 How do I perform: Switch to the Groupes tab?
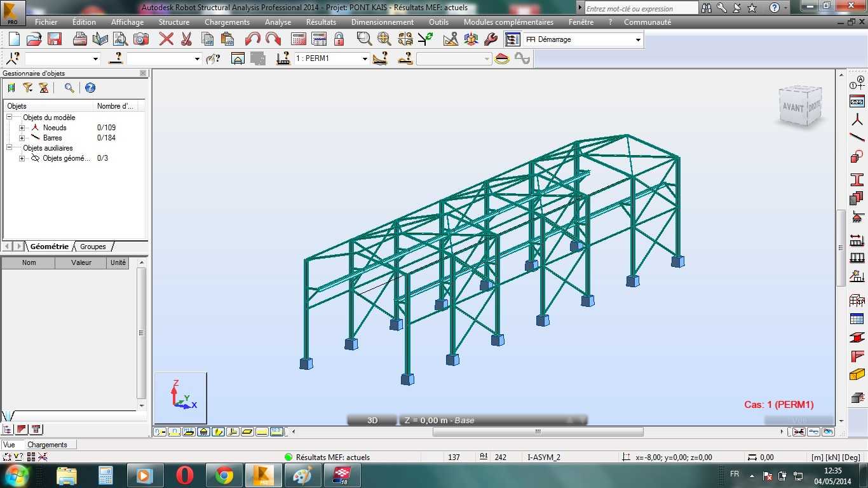pos(93,247)
